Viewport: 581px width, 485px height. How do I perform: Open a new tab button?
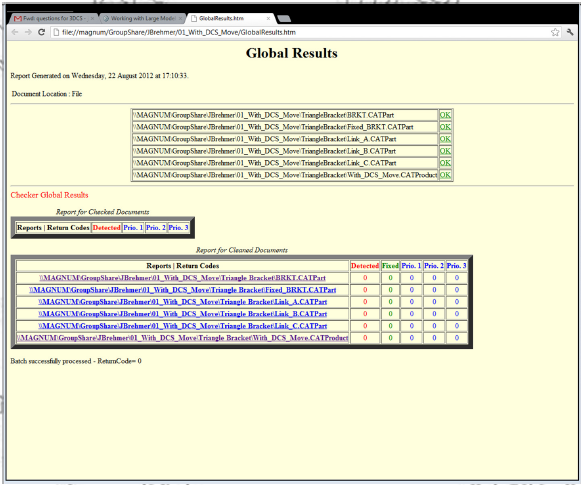[284, 19]
